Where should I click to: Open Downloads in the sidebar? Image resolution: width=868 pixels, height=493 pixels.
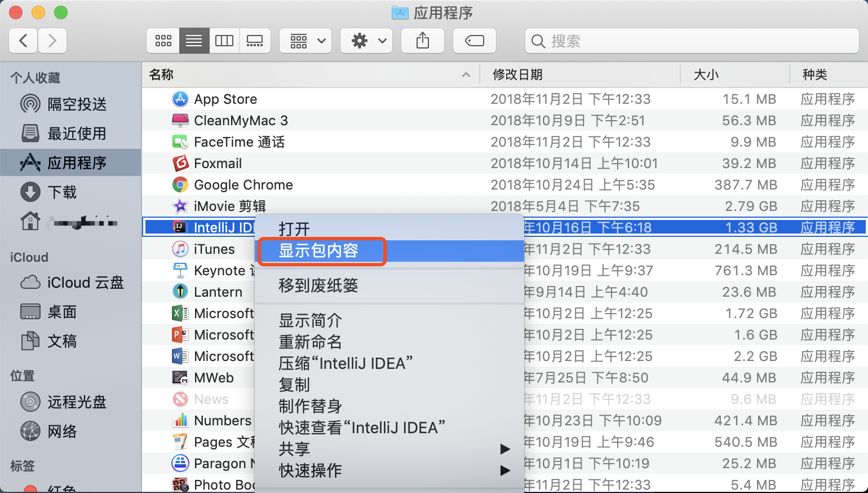[x=70, y=192]
